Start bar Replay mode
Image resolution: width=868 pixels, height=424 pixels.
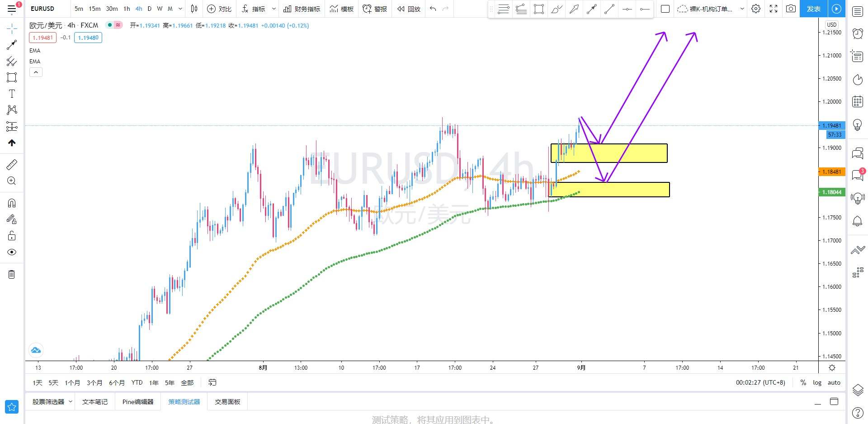click(409, 9)
